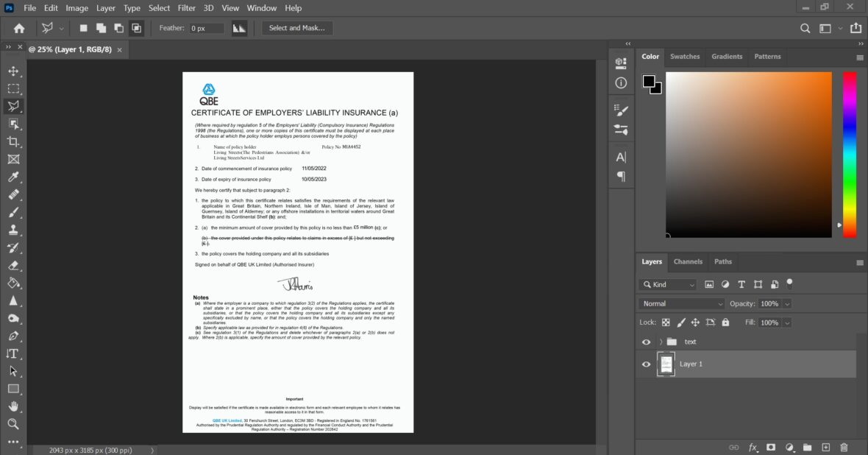
Task: Select the Zoom tool in the toolbar
Action: [13, 424]
